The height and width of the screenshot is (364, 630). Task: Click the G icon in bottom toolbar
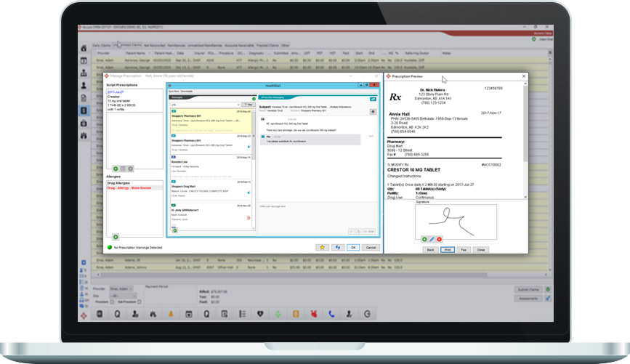[x=367, y=314]
